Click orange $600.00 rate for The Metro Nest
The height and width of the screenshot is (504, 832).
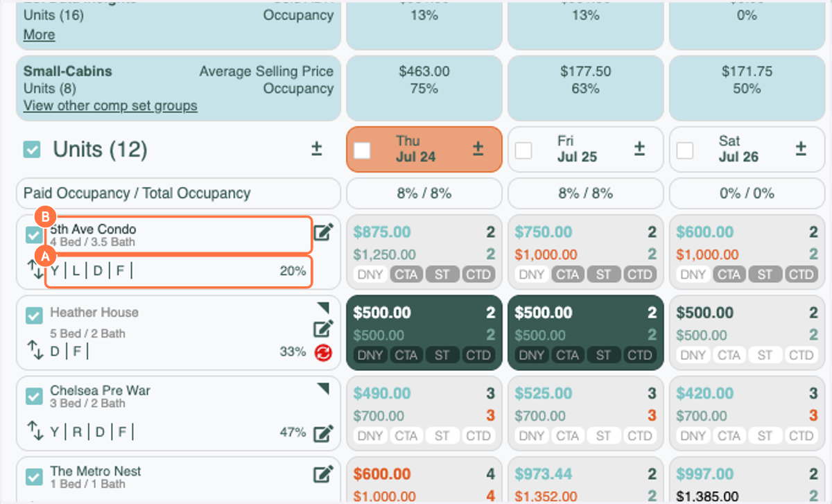[x=382, y=474]
